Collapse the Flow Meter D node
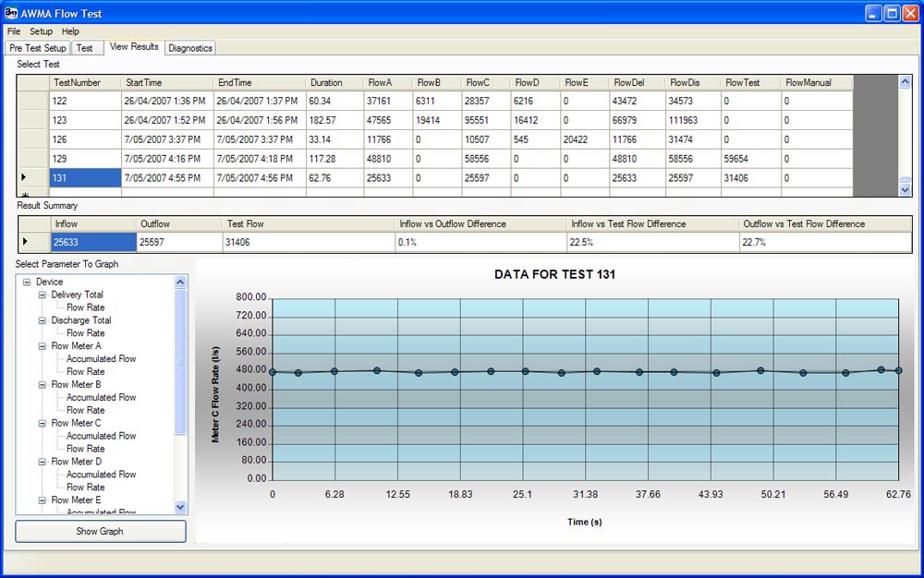 [x=42, y=462]
